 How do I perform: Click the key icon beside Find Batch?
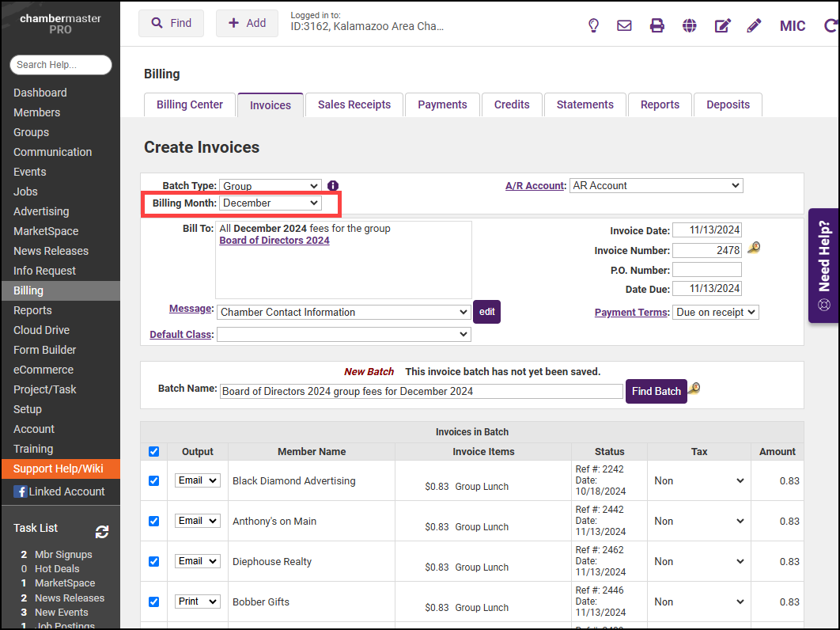tap(694, 389)
